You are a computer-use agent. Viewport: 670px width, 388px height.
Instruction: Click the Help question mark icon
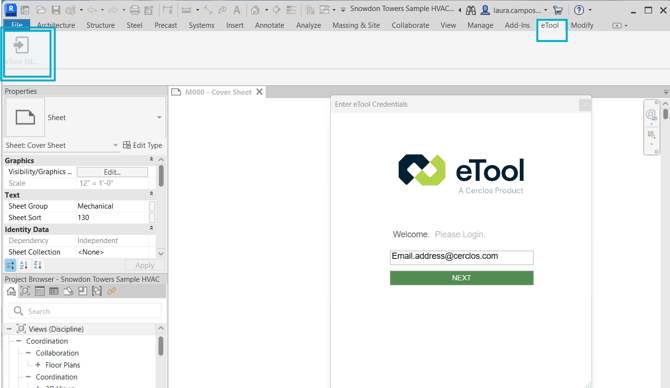pos(579,10)
